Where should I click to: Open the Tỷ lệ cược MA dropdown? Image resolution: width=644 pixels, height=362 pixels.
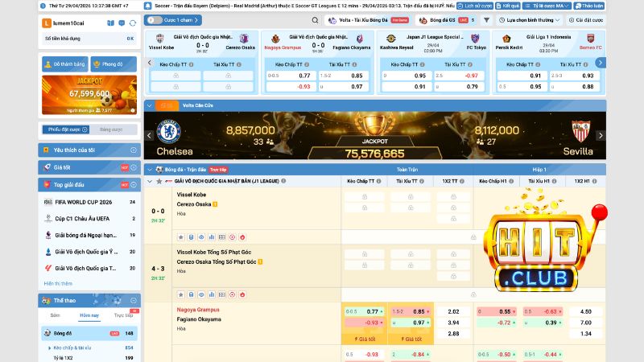coord(547,6)
